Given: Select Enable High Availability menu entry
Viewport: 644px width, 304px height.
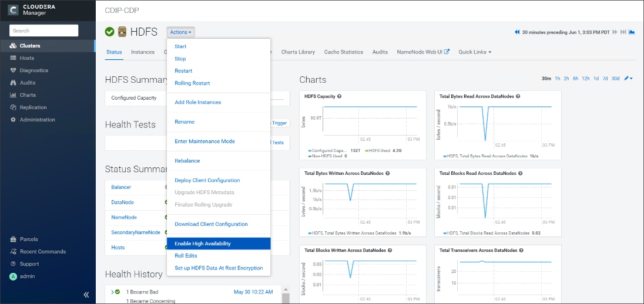Looking at the screenshot, I should coord(219,244).
